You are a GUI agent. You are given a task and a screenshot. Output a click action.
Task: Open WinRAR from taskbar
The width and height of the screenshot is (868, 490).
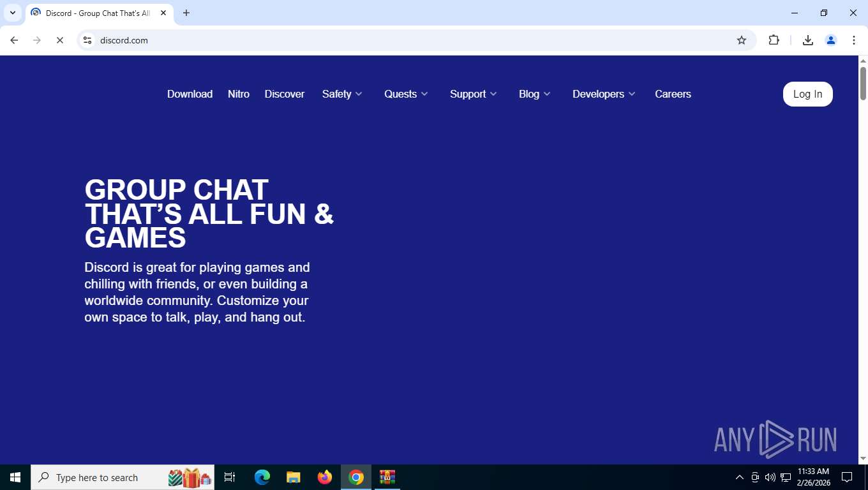point(387,477)
